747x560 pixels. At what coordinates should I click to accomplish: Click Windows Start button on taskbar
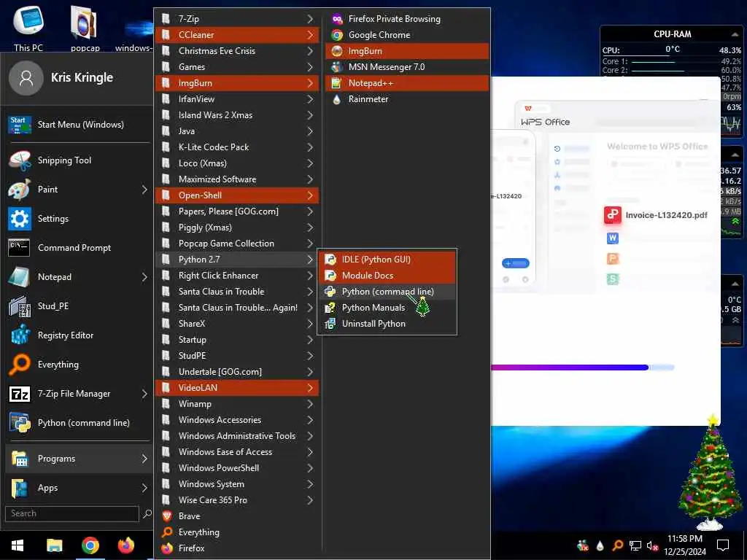click(18, 545)
